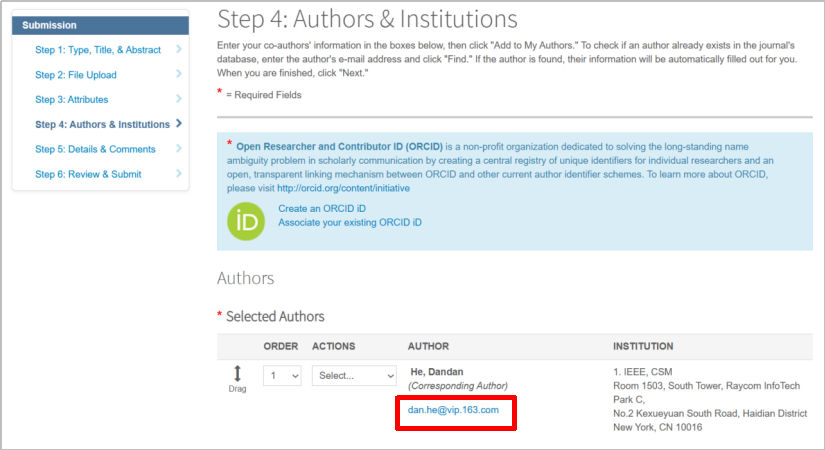Click chevron beside Step 6: Review & Submit
The height and width of the screenshot is (450, 825).
[179, 173]
